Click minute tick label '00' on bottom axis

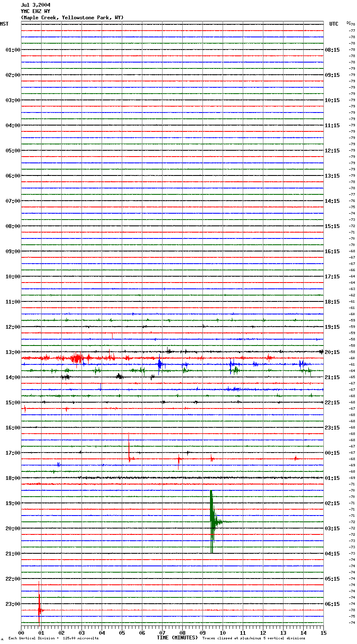[21, 633]
